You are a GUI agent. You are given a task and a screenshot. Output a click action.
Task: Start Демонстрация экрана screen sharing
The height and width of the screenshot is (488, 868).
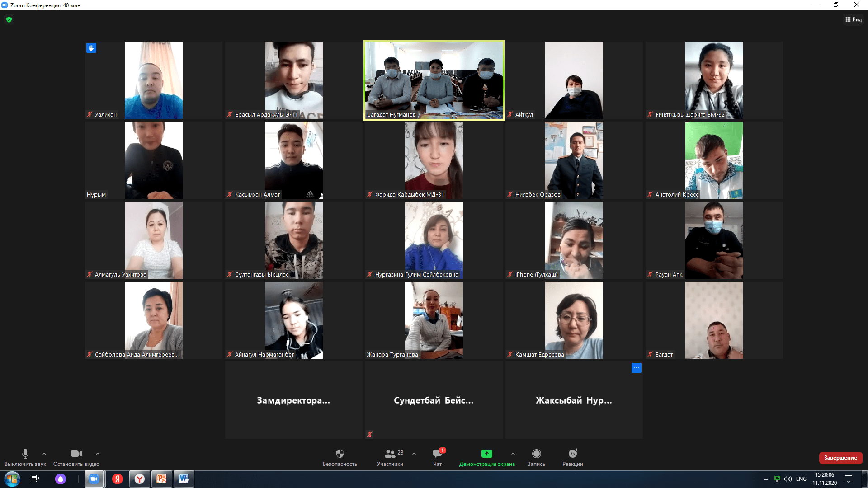coord(486,454)
